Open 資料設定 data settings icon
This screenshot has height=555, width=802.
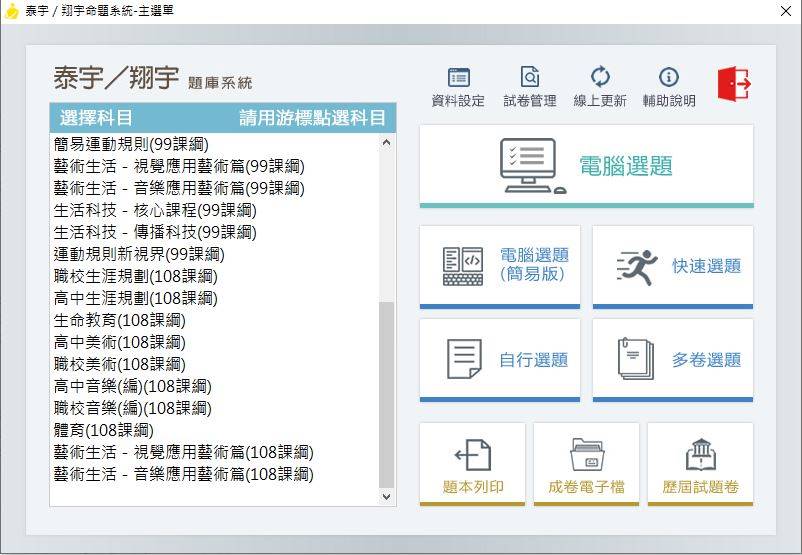459,77
